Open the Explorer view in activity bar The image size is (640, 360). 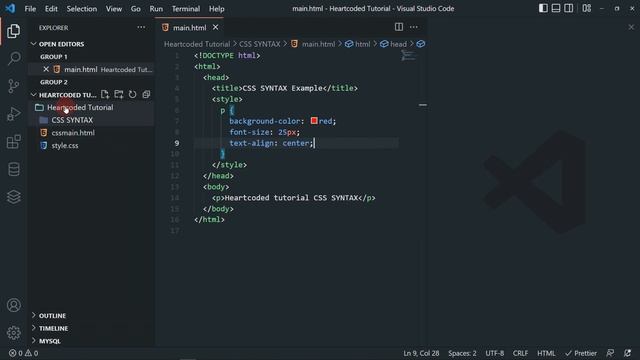tap(13, 31)
